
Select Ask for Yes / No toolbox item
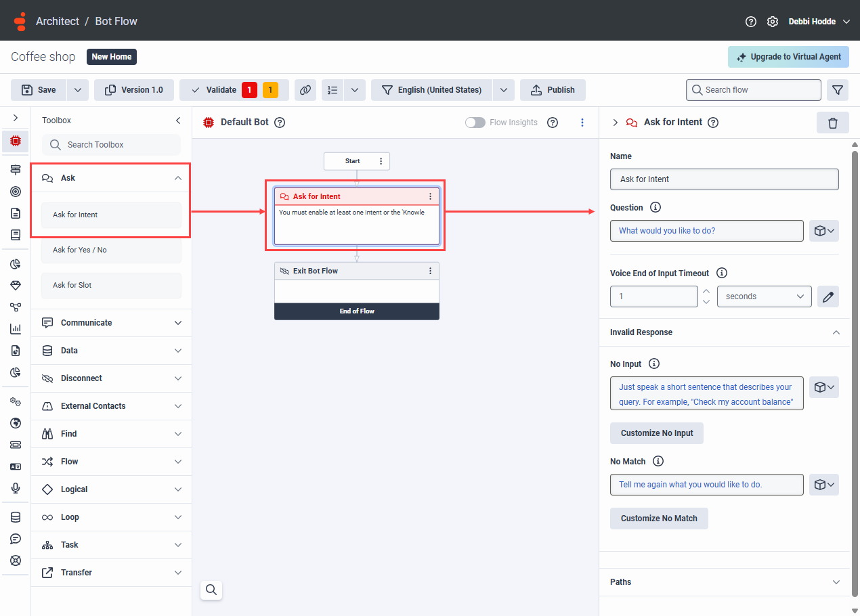[111, 250]
